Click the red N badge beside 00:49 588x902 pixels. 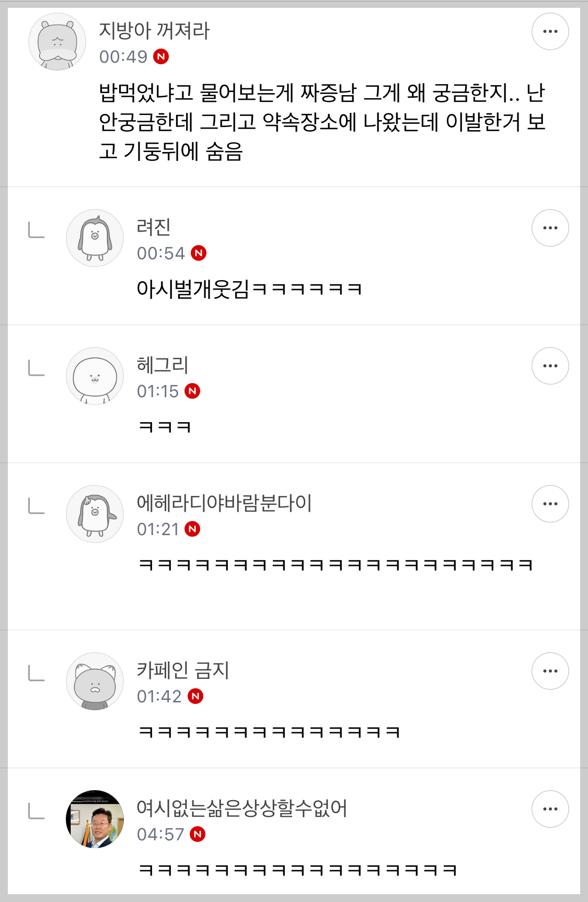(x=161, y=56)
